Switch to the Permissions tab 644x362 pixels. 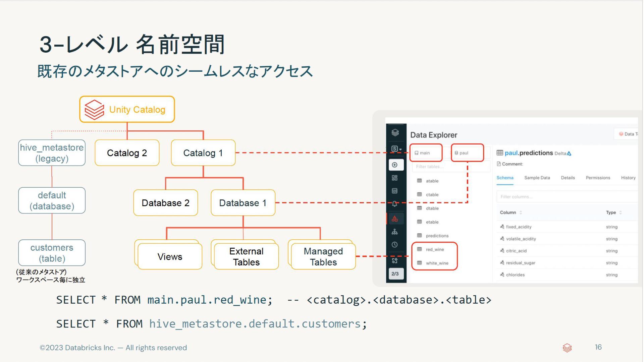tap(598, 178)
